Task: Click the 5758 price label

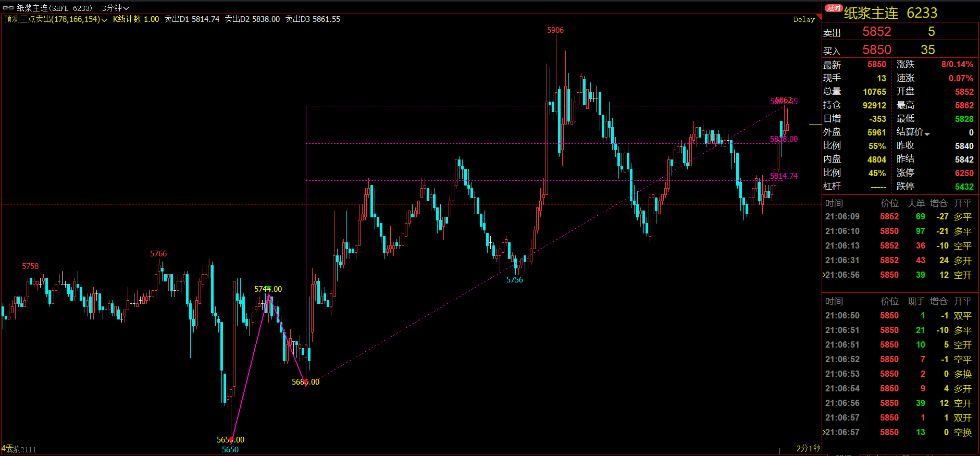Action: click(x=30, y=266)
